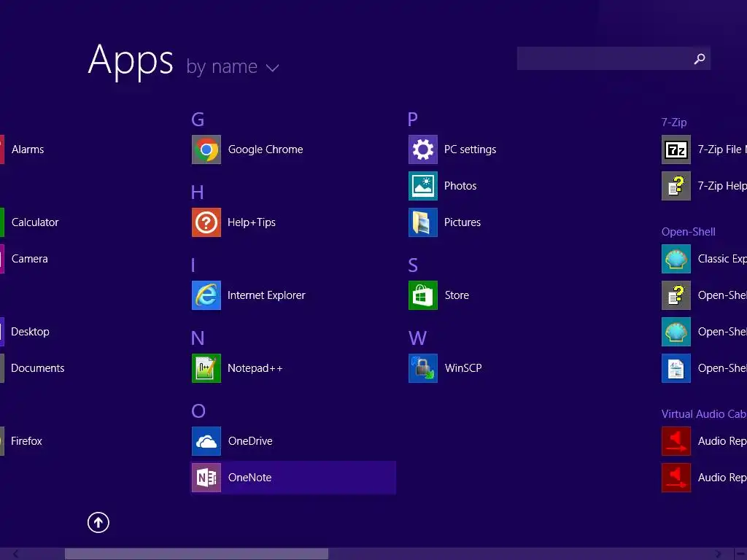
Task: Open the WinSCP padlock icon
Action: [423, 368]
